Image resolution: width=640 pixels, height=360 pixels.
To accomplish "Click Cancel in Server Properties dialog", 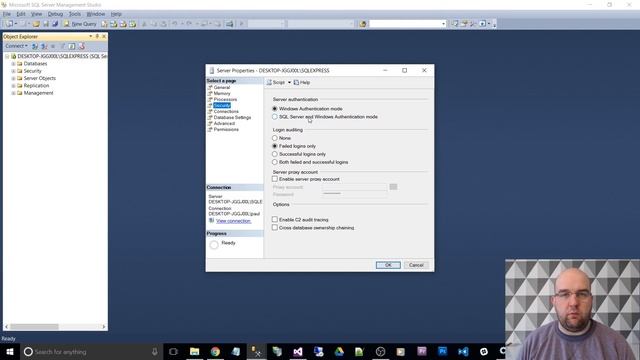I will tap(416, 265).
